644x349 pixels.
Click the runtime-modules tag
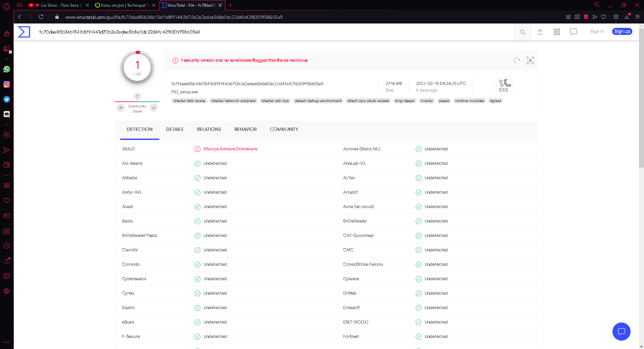coord(470,101)
